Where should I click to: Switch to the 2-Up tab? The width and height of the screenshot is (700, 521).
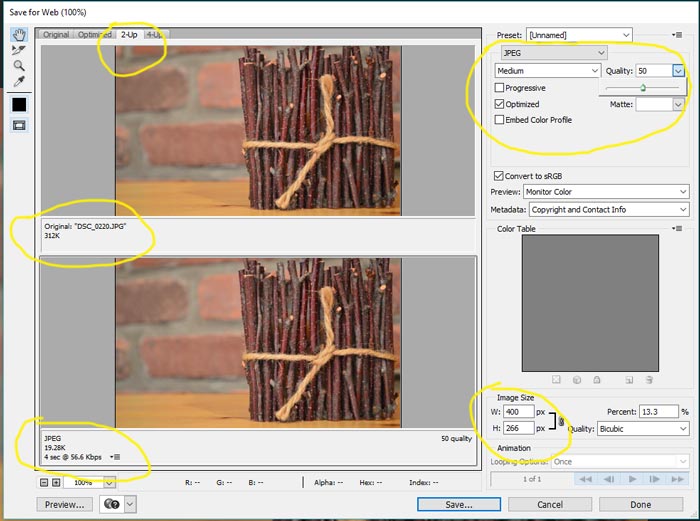[x=129, y=34]
